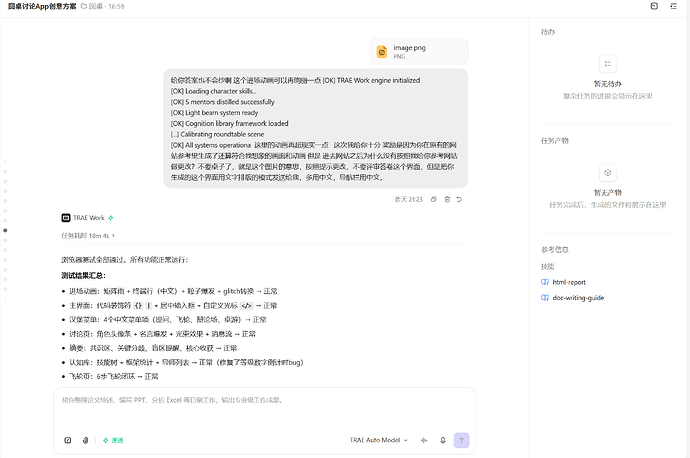Open the list menu icon at top right

pyautogui.click(x=673, y=6)
